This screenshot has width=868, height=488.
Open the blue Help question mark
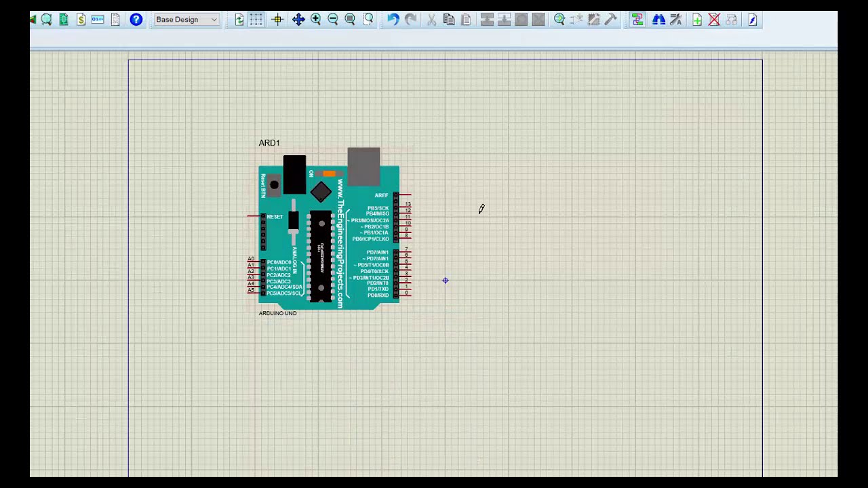[136, 20]
